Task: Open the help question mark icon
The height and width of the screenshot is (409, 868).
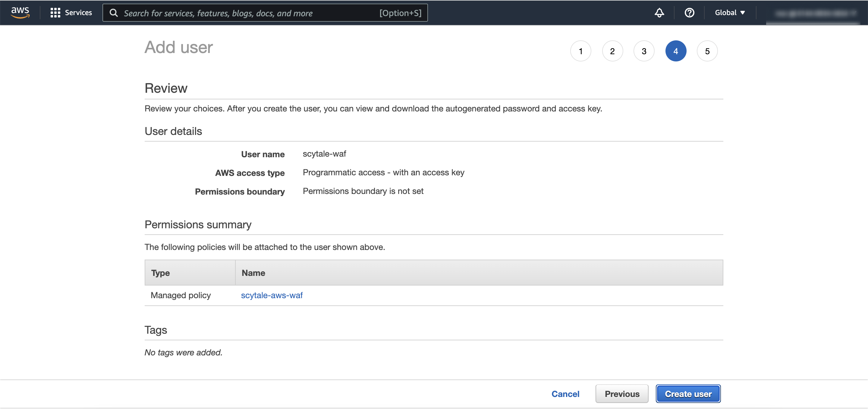Action: tap(689, 13)
